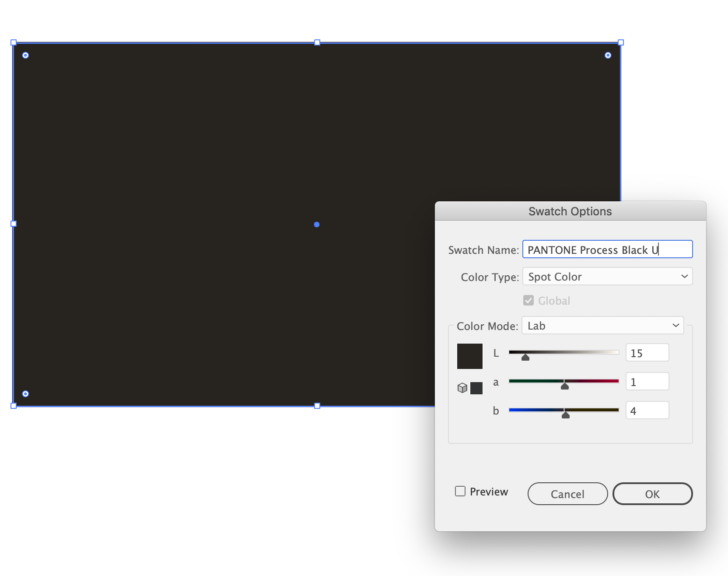
Task: Enable the Preview checkbox
Action: (460, 491)
